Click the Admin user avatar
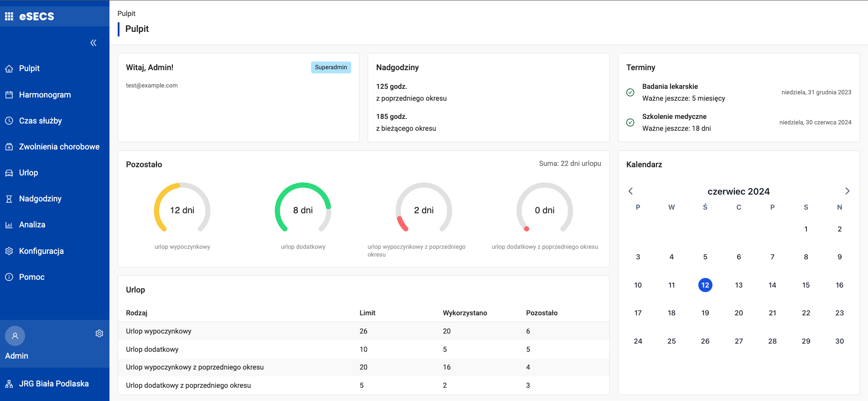This screenshot has width=868, height=401. coord(15,336)
